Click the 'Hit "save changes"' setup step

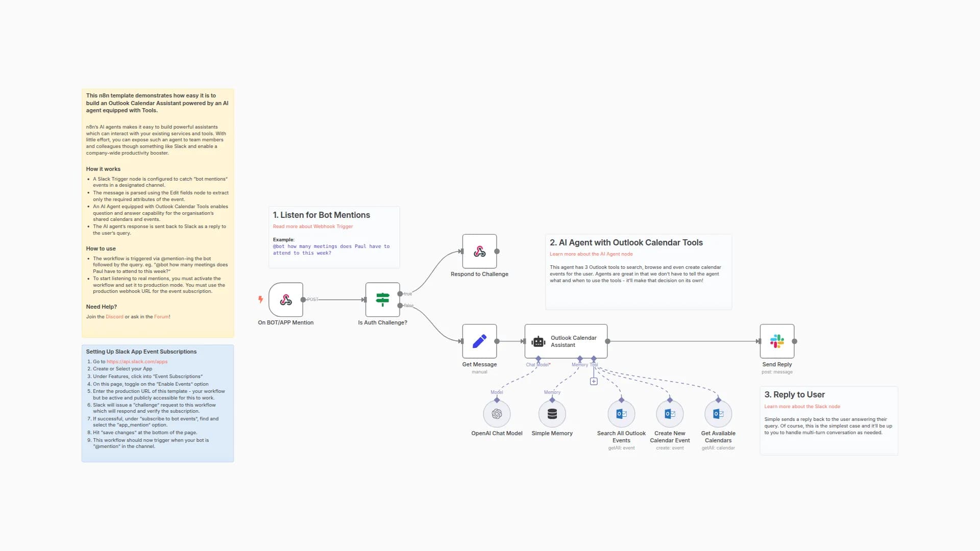tap(145, 433)
